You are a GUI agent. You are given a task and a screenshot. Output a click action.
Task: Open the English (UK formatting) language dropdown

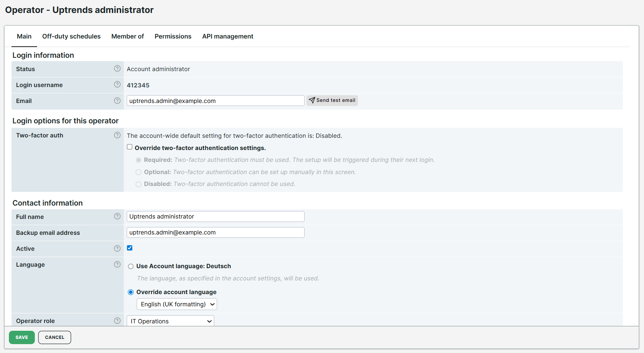click(177, 304)
